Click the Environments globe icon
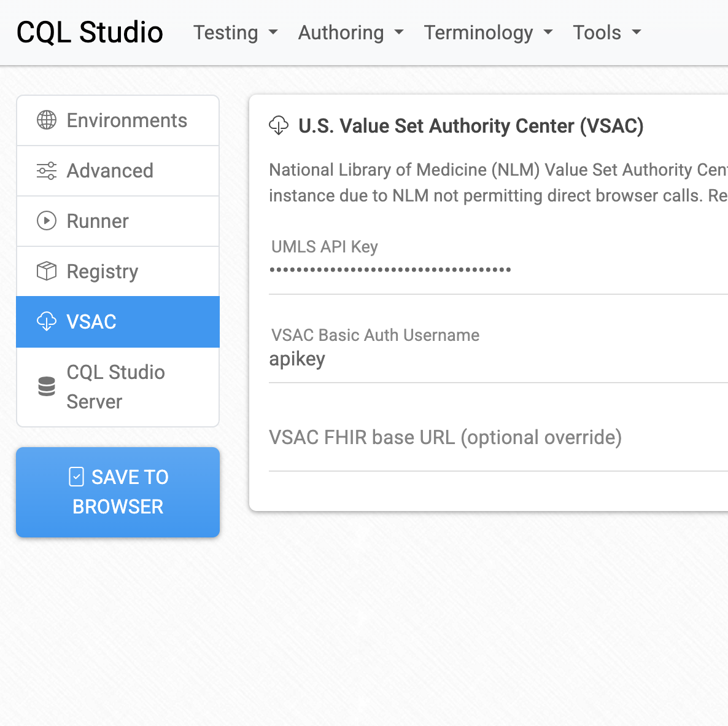 (47, 120)
